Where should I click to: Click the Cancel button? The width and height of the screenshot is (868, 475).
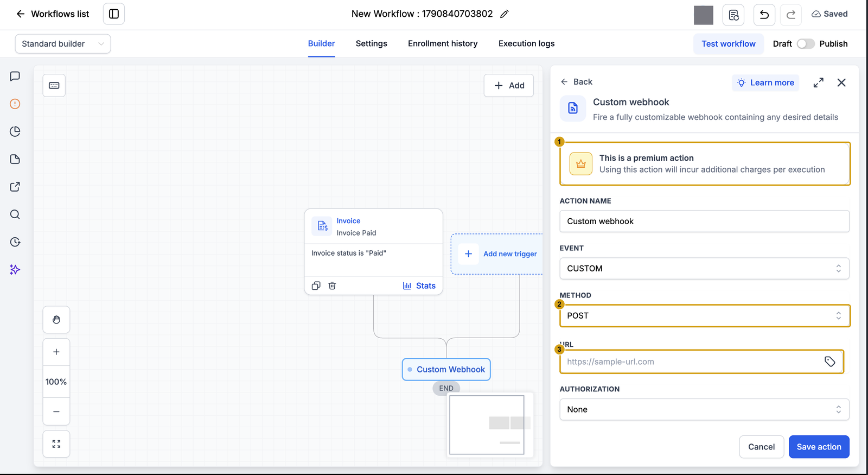point(761,447)
